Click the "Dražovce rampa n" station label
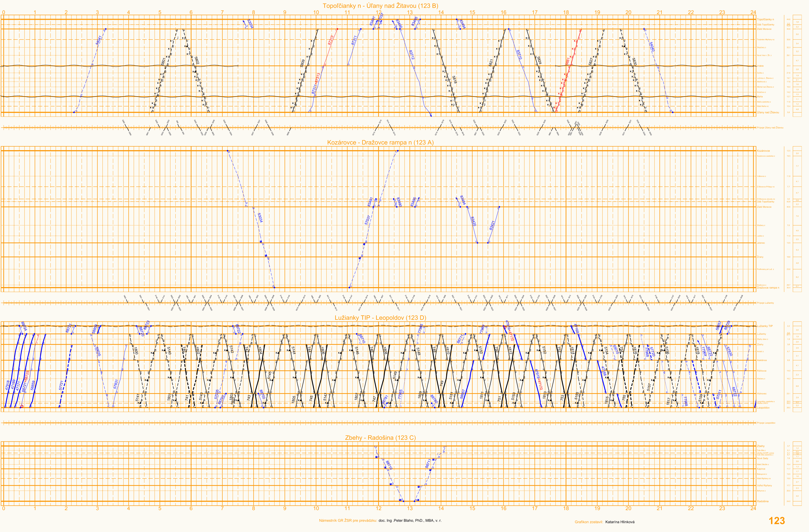Image resolution: width=809 pixels, height=532 pixels. pos(768,288)
